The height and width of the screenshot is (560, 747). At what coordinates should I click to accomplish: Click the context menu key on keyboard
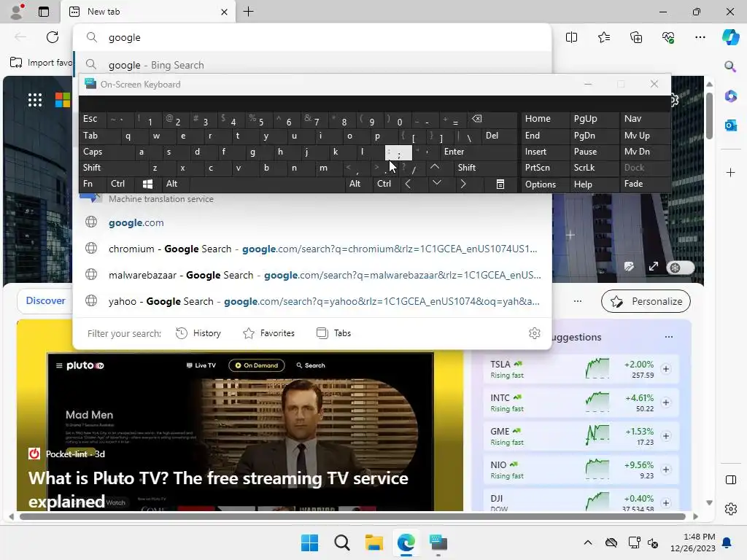click(x=500, y=184)
